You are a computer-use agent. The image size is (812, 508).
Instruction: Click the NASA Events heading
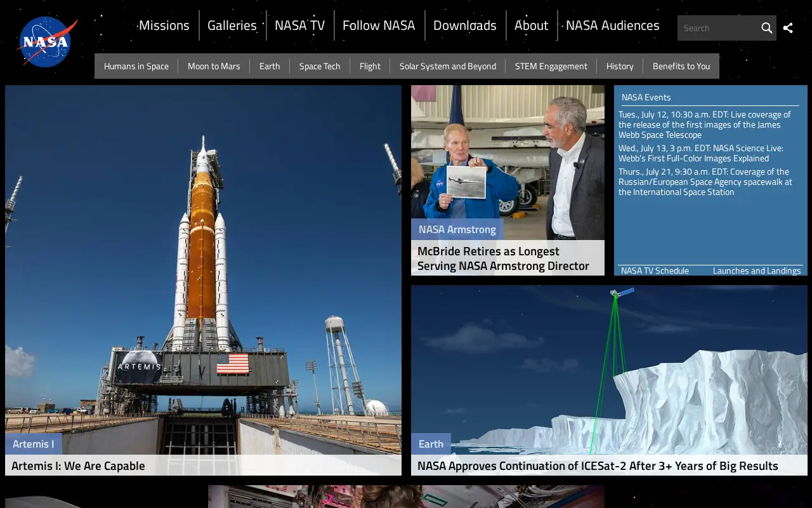[646, 97]
